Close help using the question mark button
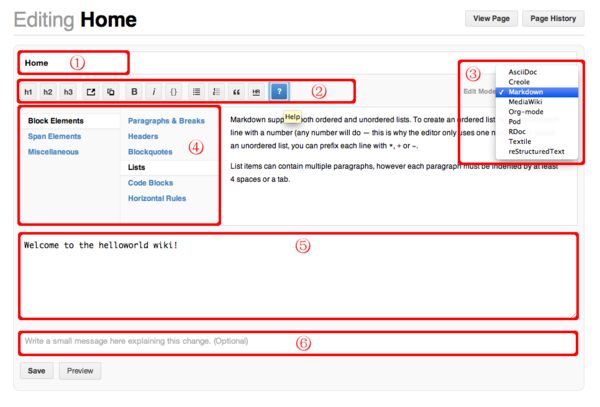 coord(279,91)
